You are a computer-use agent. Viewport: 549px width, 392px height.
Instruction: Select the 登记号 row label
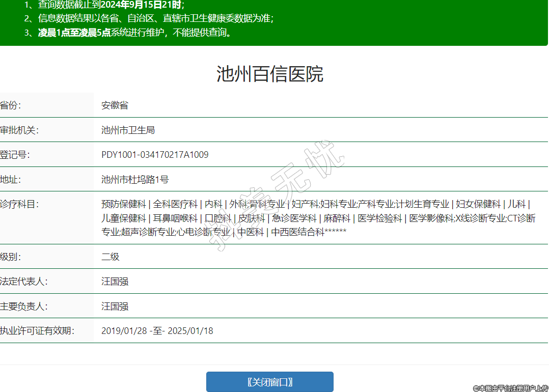pos(15,155)
